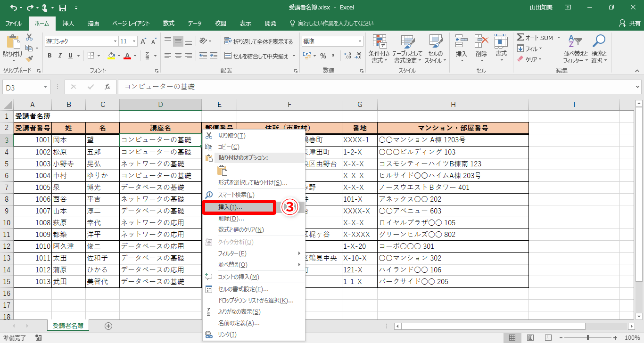Image resolution: width=644 pixels, height=343 pixels.
Task: Toggle align text left
Action: pyautogui.click(x=168, y=56)
